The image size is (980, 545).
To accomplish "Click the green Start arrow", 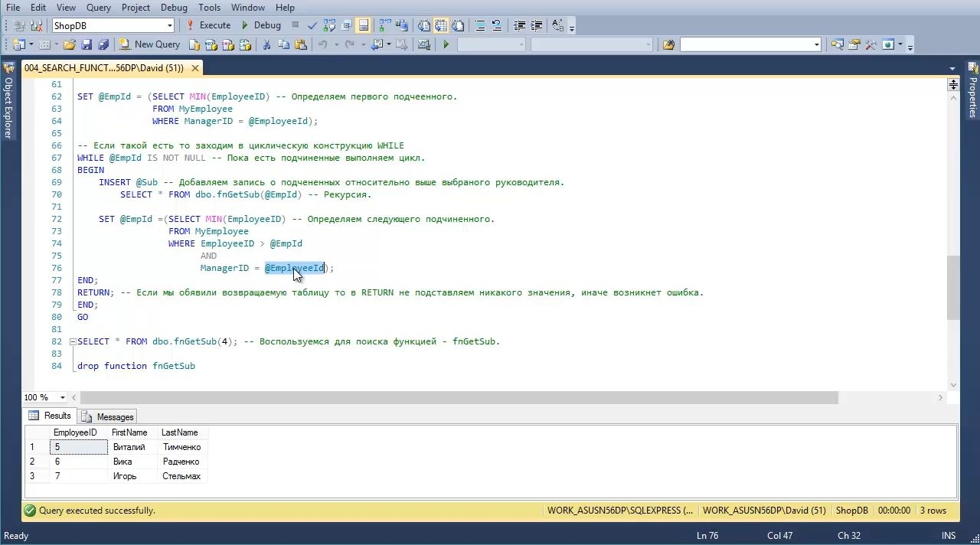I will pyautogui.click(x=446, y=44).
